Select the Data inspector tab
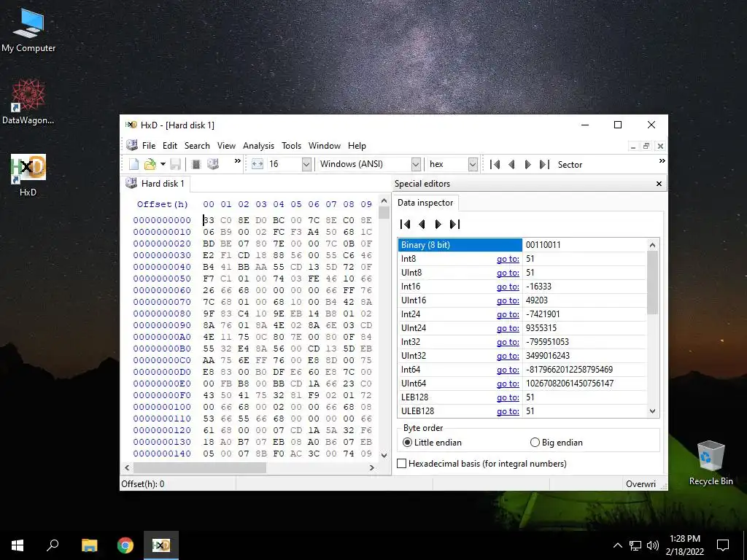The image size is (747, 560). click(x=425, y=203)
